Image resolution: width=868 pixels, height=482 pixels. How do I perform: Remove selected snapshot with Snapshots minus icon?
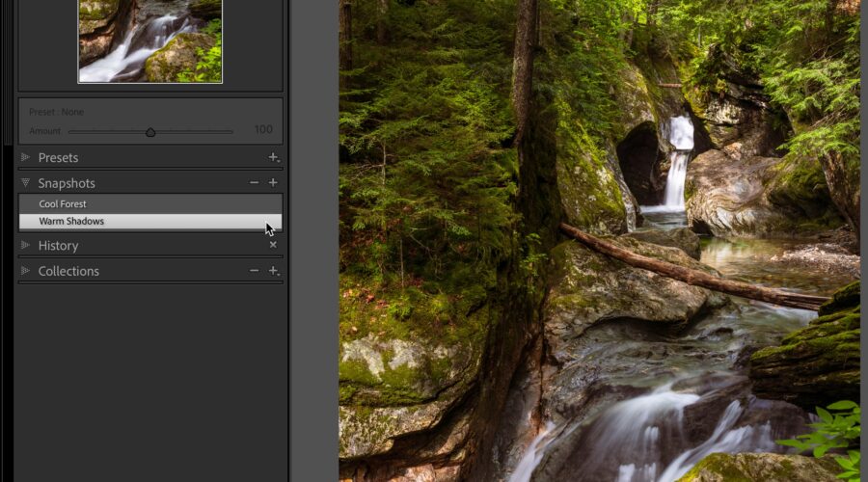click(254, 182)
